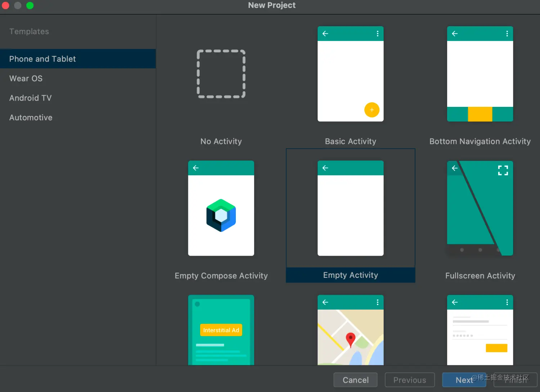The width and height of the screenshot is (540, 392).
Task: Click the Fullscreen Activity label
Action: pyautogui.click(x=480, y=276)
